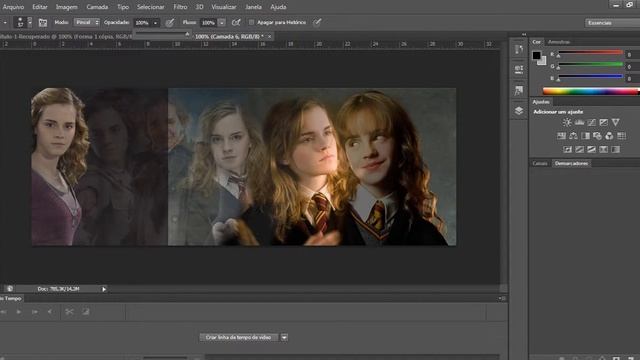Add a Levels adjustment

tap(579, 122)
